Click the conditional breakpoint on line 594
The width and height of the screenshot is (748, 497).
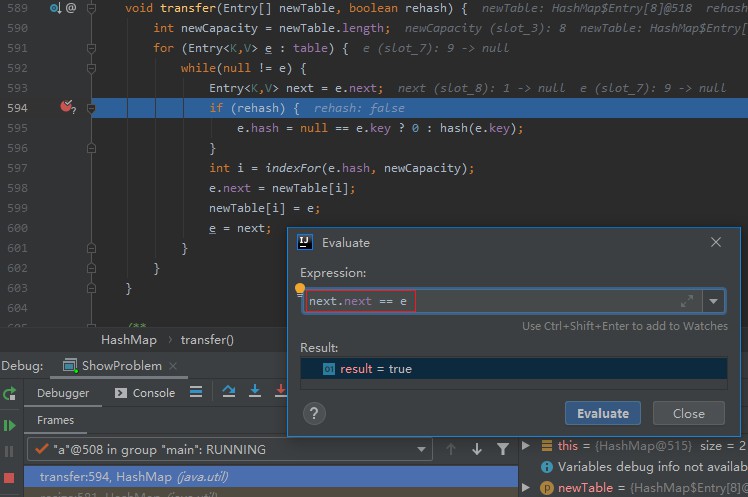click(67, 107)
